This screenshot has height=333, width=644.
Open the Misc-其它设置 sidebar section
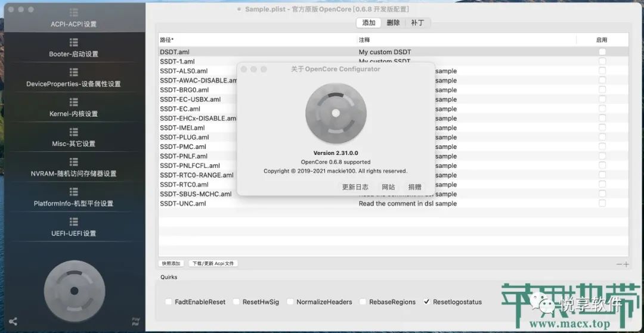pos(74,138)
